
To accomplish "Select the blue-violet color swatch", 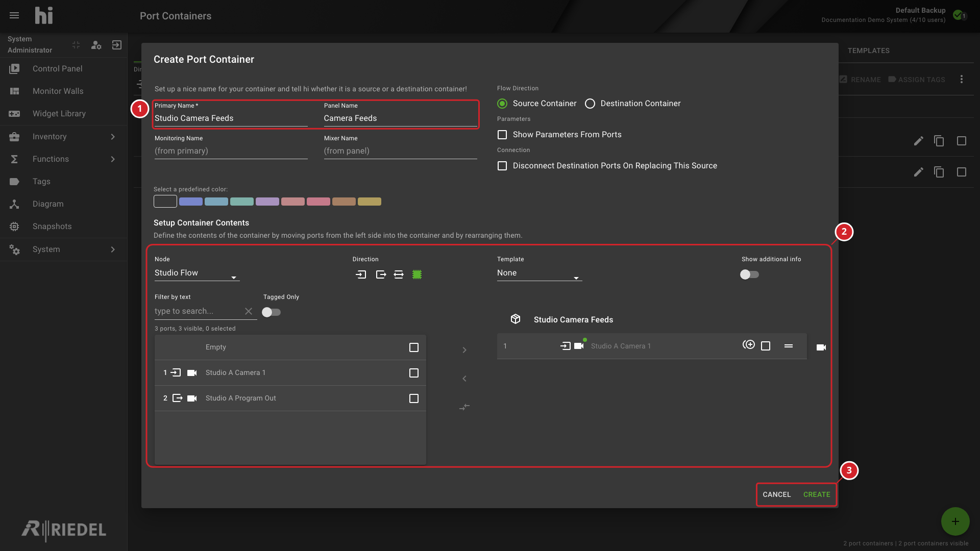I will pos(191,202).
